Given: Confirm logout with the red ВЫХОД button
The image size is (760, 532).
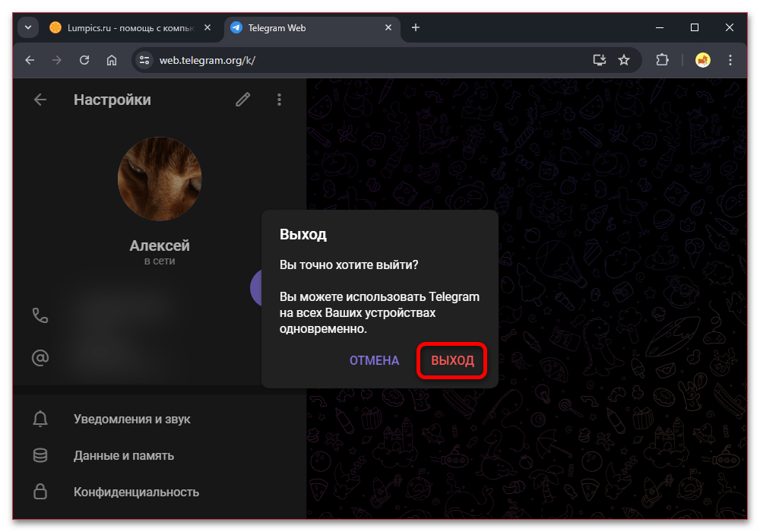Looking at the screenshot, I should (x=452, y=360).
